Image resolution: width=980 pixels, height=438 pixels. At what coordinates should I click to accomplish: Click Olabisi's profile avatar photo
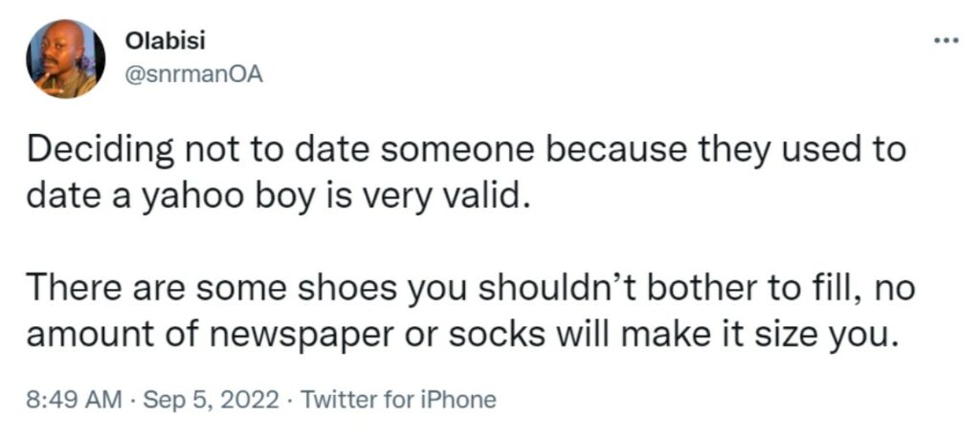65,58
